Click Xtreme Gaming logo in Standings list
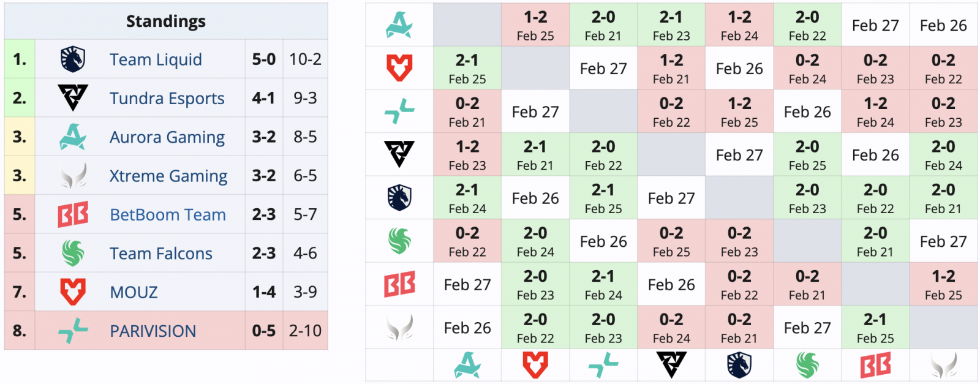 (x=73, y=176)
